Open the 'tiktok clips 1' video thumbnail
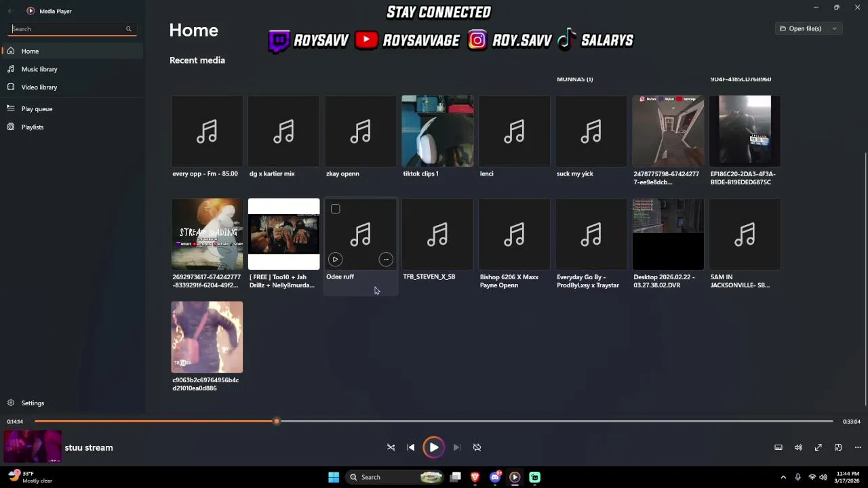Viewport: 868px width, 488px height. 437,131
